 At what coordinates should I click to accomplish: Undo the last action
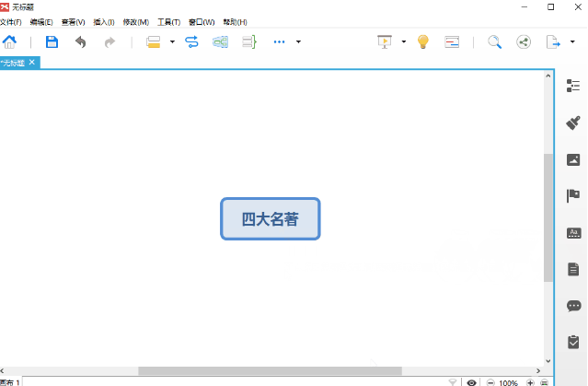click(x=81, y=41)
